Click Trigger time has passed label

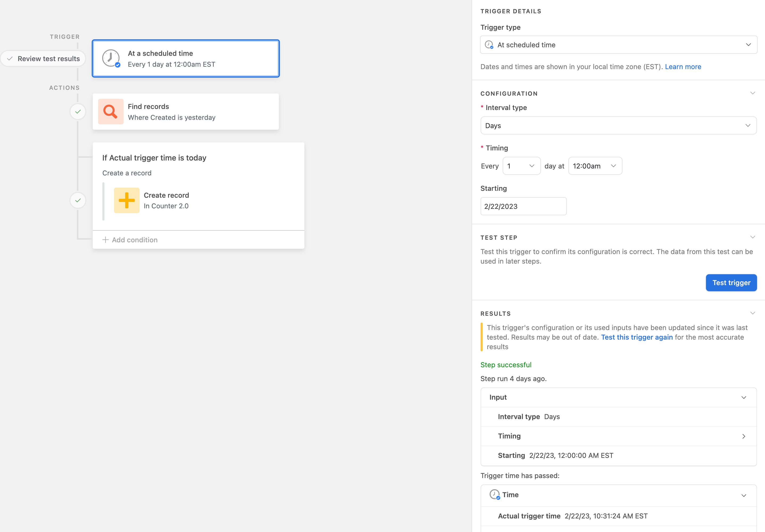click(x=520, y=475)
